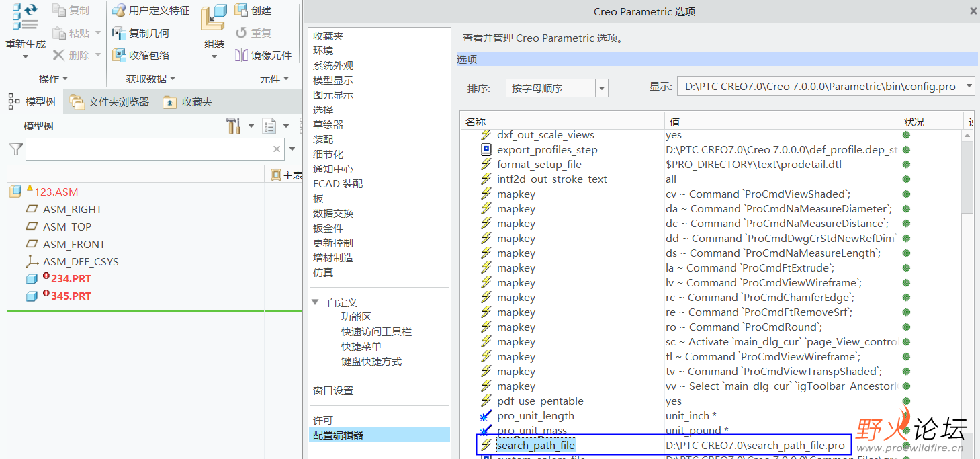This screenshot has height=459, width=980.
Task: Open the 许可 category
Action: tap(323, 420)
